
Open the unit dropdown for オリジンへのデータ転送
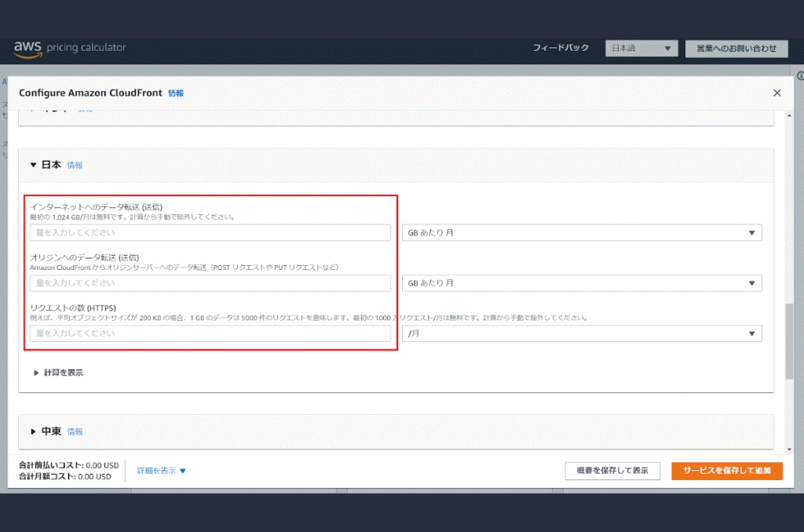[x=582, y=283]
